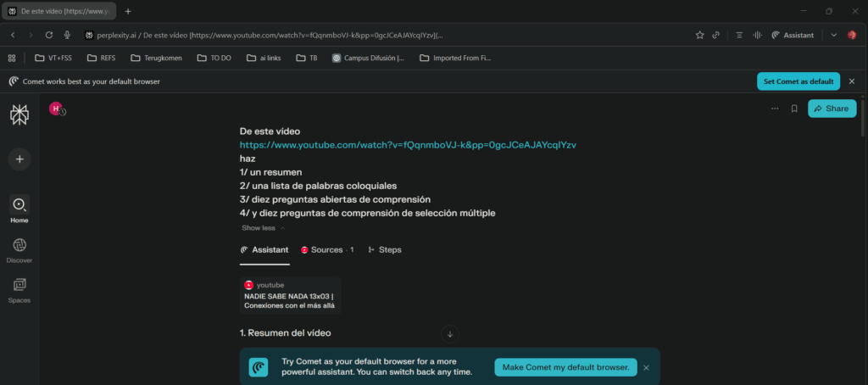Expand the browser toolbar chevron dropdown
The image size is (868, 385).
point(833,35)
